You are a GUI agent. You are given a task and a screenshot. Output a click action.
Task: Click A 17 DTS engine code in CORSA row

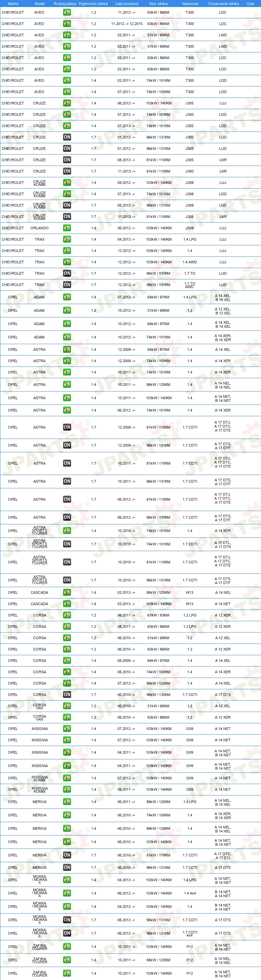(223, 695)
